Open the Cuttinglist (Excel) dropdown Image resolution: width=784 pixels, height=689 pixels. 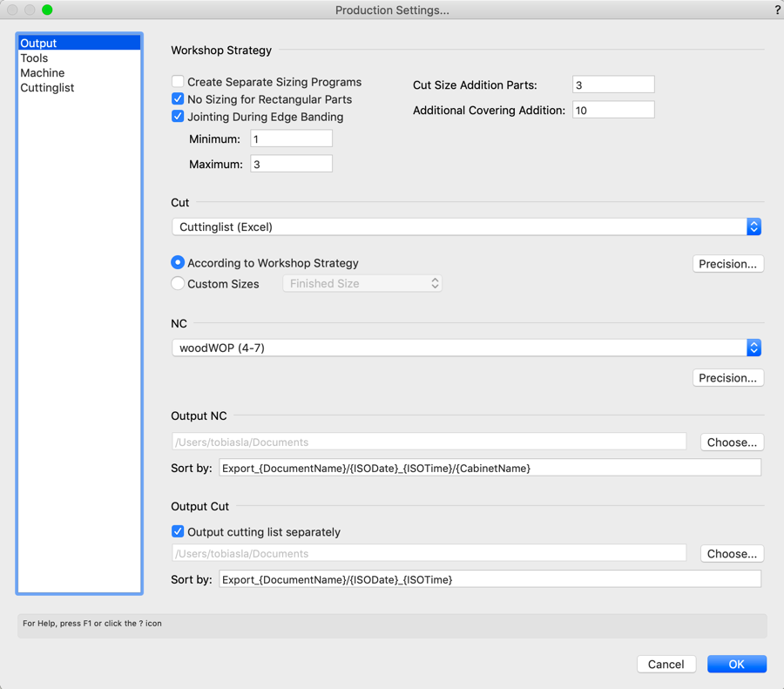pos(466,226)
